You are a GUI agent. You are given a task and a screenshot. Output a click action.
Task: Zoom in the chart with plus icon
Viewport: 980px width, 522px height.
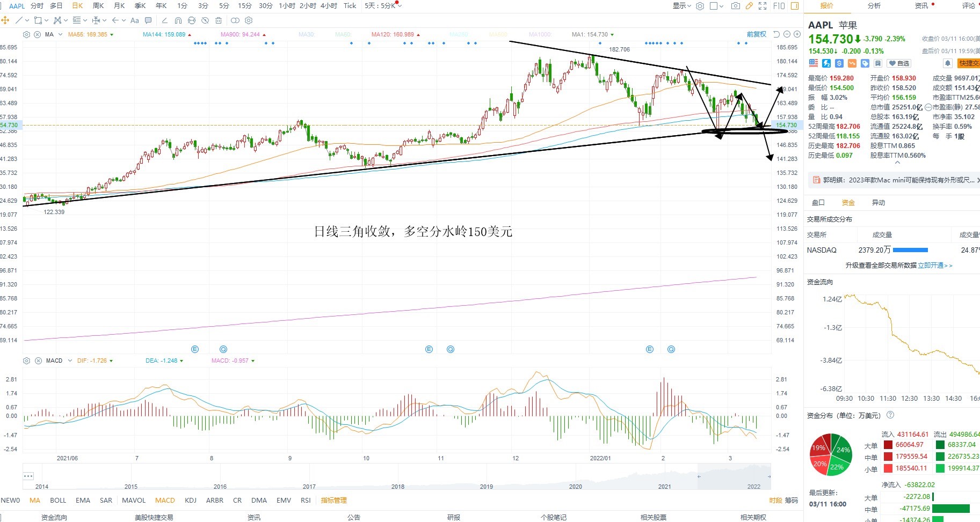click(x=797, y=34)
